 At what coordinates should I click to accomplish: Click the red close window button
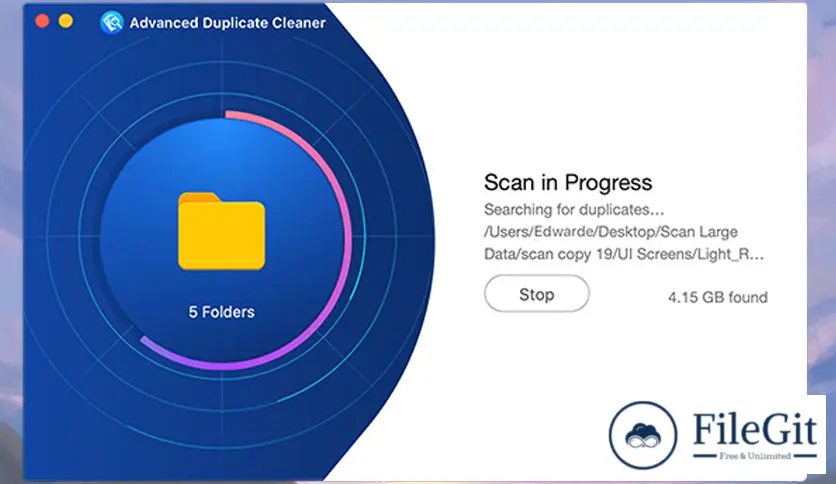point(42,21)
